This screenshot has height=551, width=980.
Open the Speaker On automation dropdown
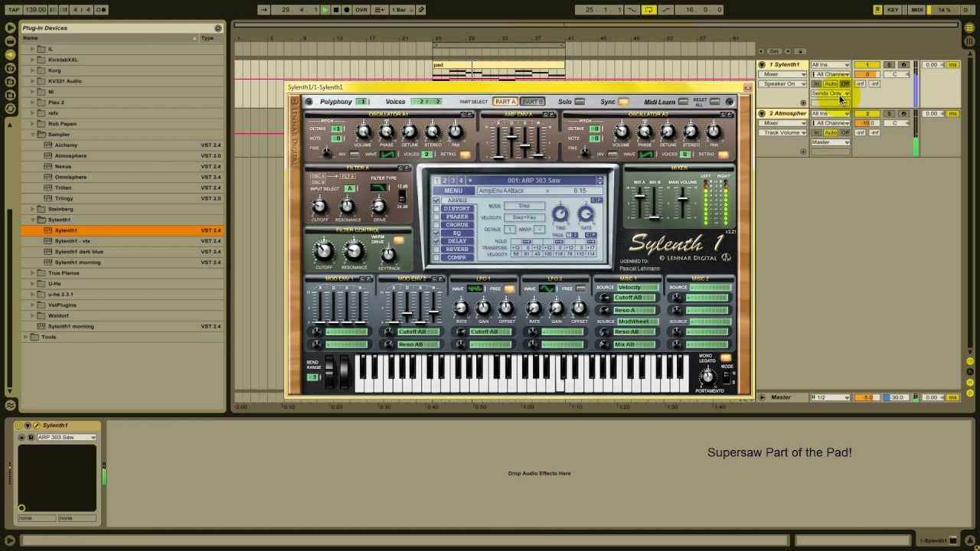[786, 84]
